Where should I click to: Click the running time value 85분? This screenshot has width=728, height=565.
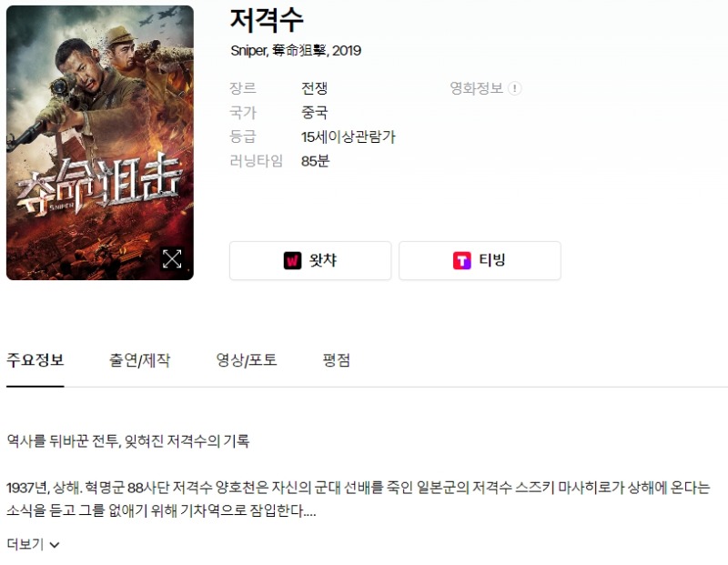point(315,161)
